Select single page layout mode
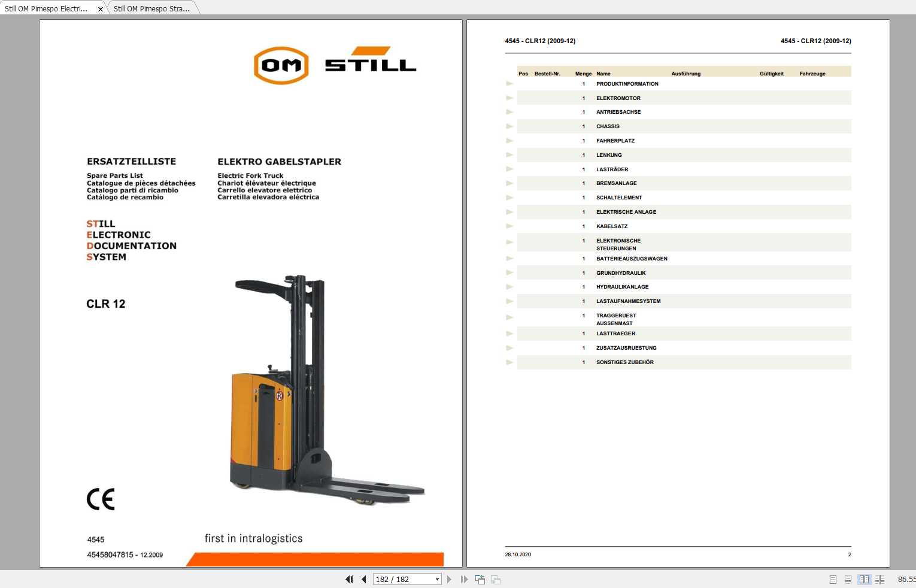Image resolution: width=916 pixels, height=588 pixels. coord(832,579)
